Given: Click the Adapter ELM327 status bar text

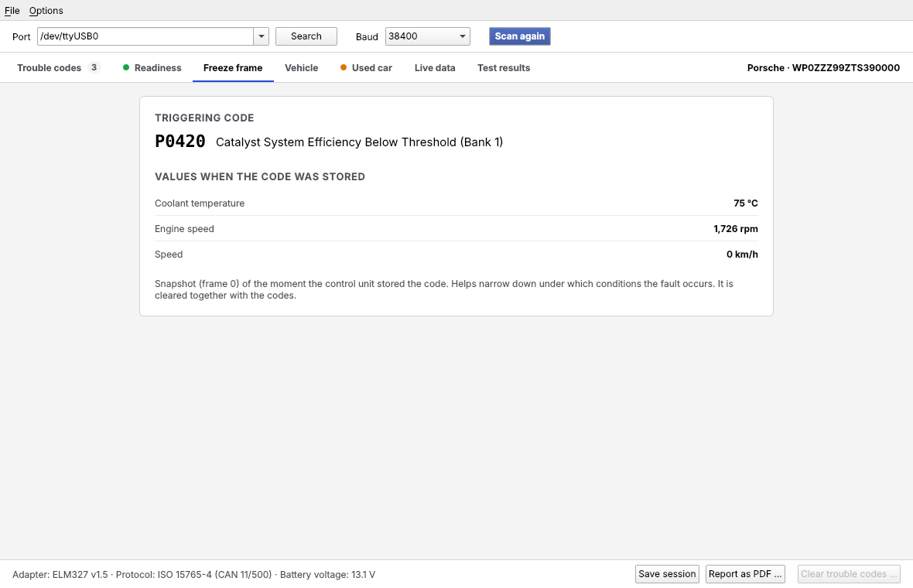Looking at the screenshot, I should coord(194,575).
